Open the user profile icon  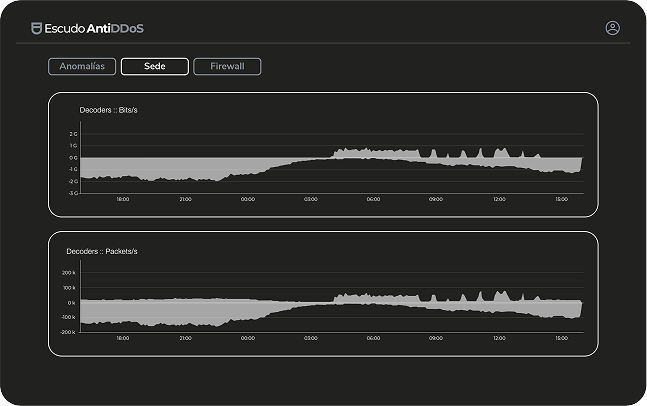point(613,28)
